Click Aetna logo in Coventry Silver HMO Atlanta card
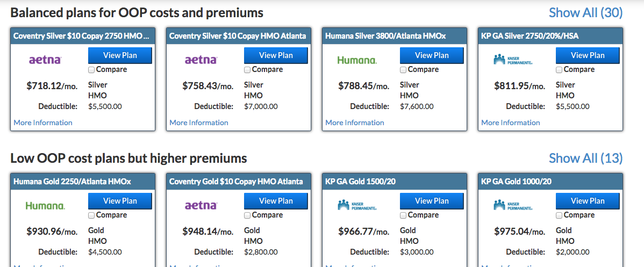Screen dimensions: 644x267 201,60
